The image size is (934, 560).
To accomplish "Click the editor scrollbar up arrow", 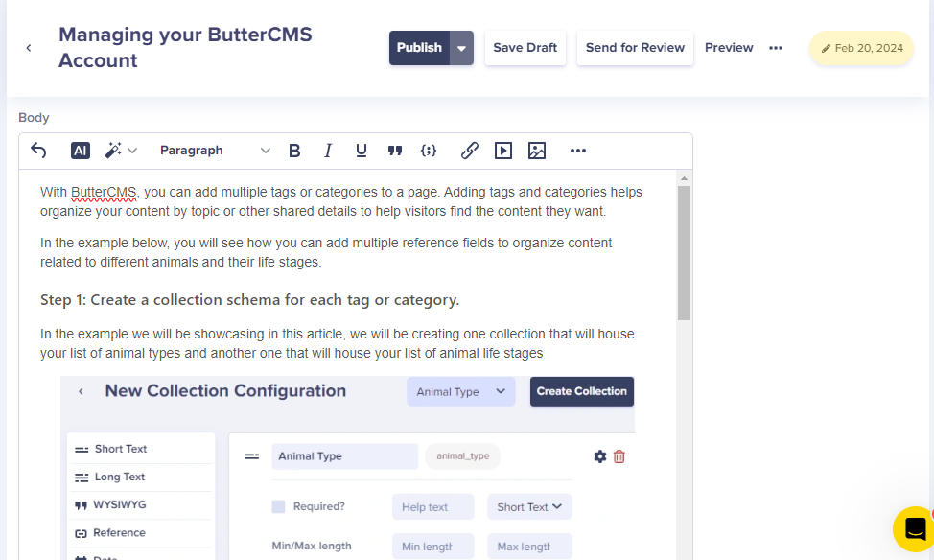I will pyautogui.click(x=684, y=178).
